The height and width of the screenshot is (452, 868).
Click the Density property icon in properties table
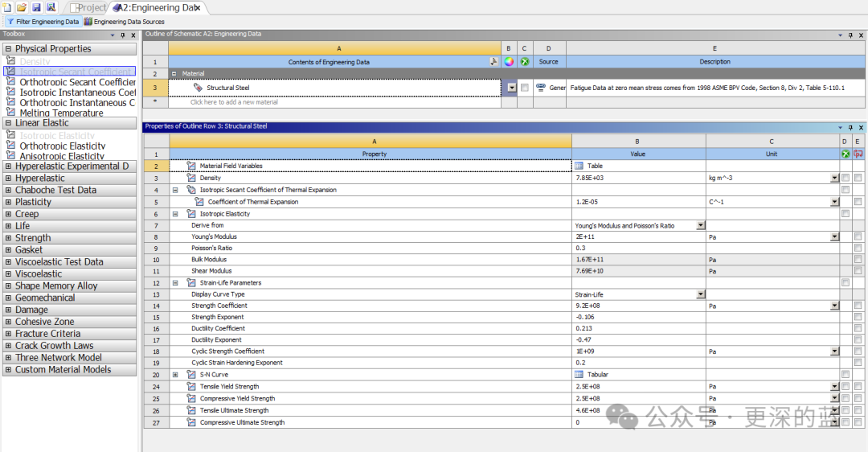(191, 178)
